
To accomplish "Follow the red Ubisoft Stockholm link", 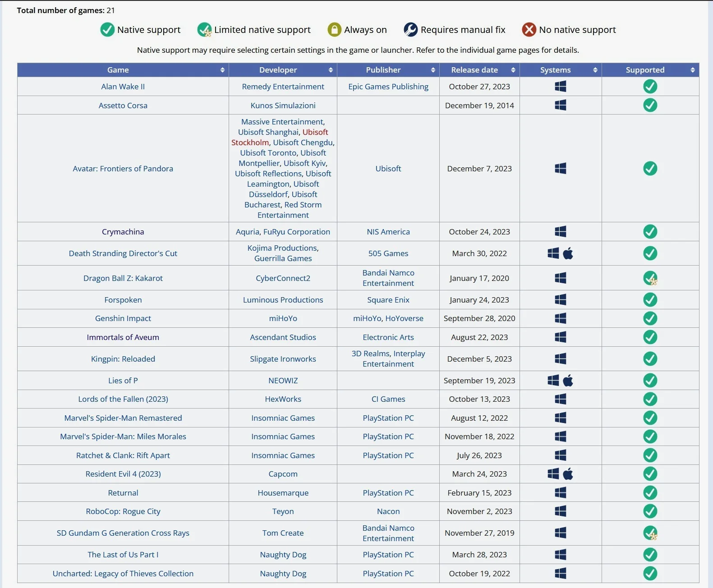I will coord(250,142).
